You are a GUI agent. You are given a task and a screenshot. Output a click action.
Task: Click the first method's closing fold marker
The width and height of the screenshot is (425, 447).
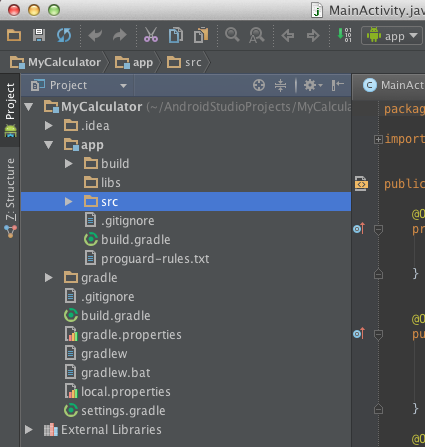pyautogui.click(x=378, y=274)
